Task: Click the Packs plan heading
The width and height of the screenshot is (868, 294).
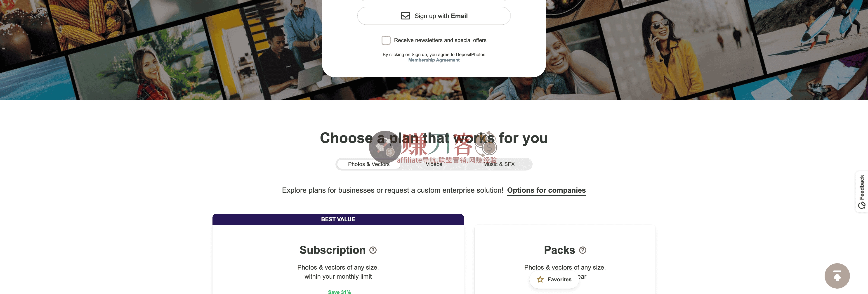Action: click(x=559, y=250)
